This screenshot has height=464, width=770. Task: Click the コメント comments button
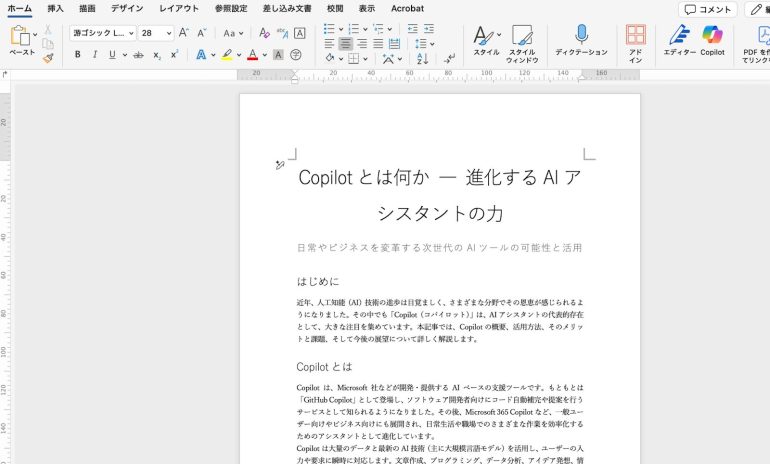(x=708, y=9)
